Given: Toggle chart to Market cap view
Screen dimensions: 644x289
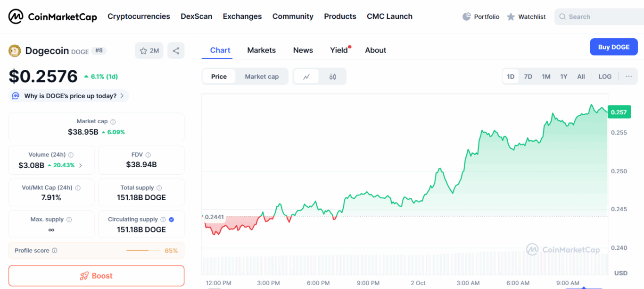Looking at the screenshot, I should [x=262, y=76].
